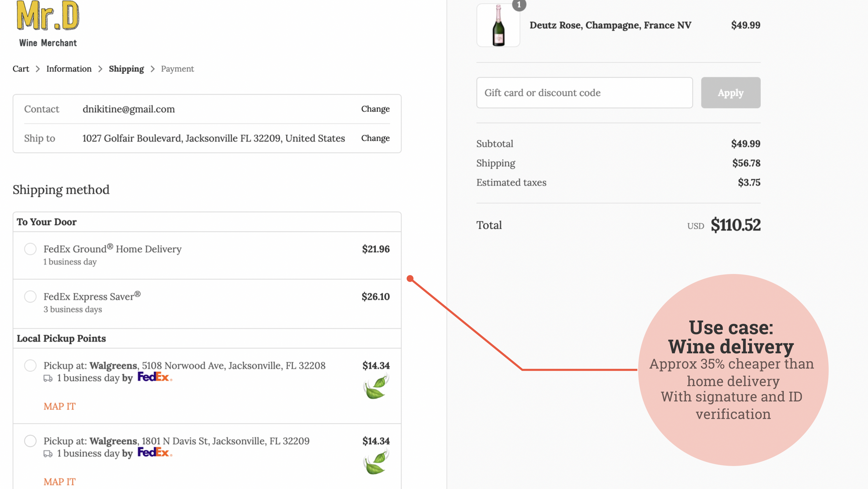Click the $56.78 shipping cost value
This screenshot has width=868, height=489.
pyautogui.click(x=746, y=163)
